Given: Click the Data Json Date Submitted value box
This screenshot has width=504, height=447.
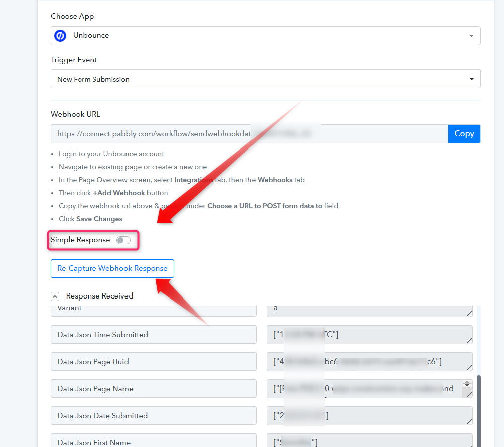Looking at the screenshot, I should 369,416.
